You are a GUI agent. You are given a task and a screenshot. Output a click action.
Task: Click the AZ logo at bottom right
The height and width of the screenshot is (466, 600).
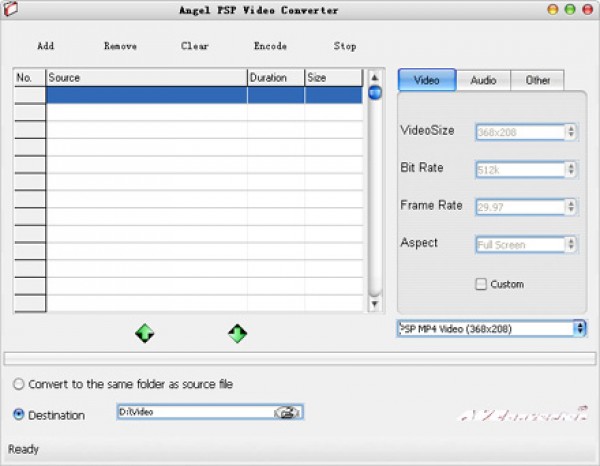[x=524, y=414]
